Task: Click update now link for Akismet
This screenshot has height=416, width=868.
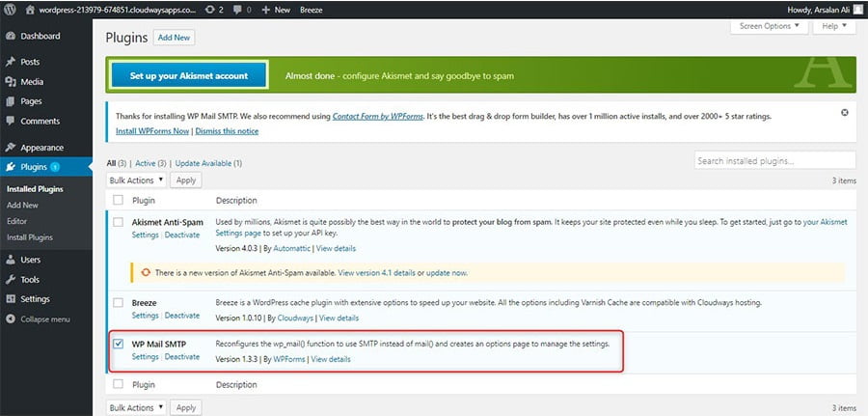Action: pyautogui.click(x=447, y=273)
